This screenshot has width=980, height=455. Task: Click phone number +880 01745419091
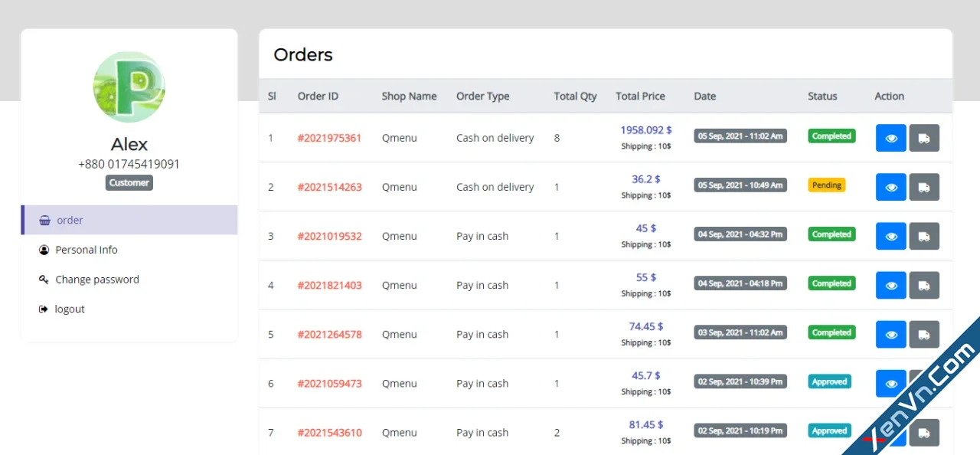tap(129, 164)
